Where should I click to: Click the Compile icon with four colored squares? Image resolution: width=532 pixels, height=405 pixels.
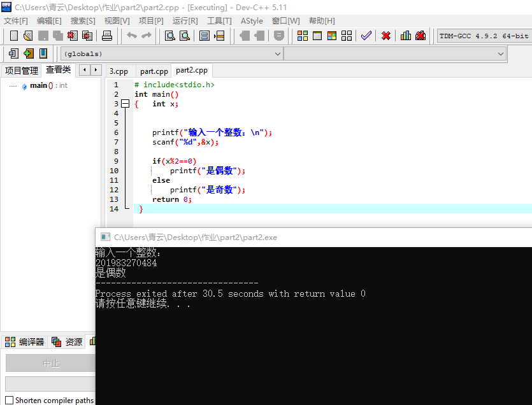[303, 36]
